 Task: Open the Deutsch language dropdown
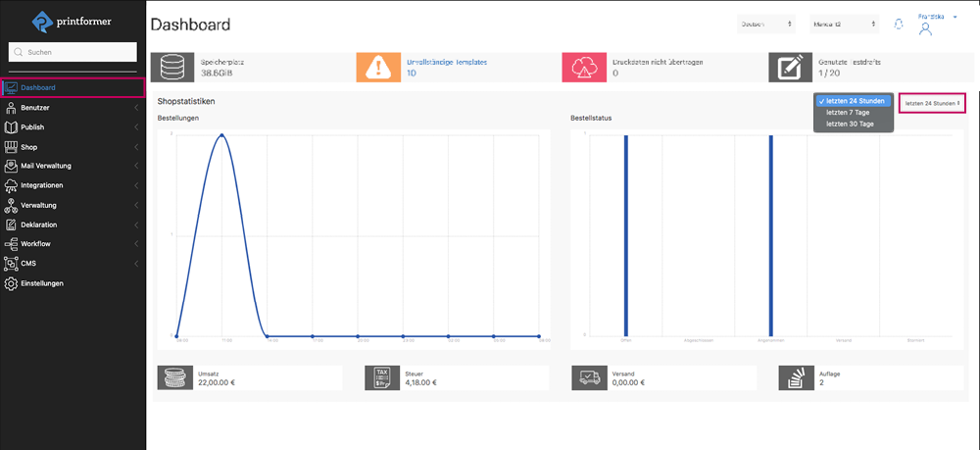click(x=766, y=24)
